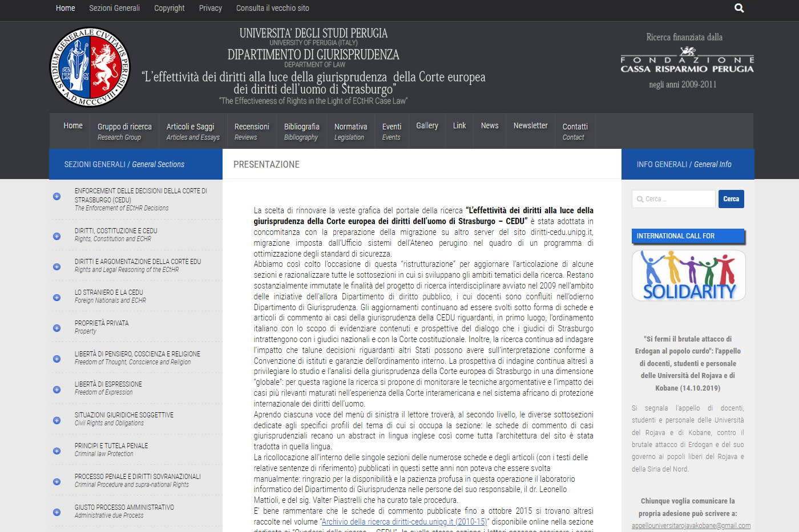Open Diritti e argomentazione della Corte EDU section

pos(138,265)
